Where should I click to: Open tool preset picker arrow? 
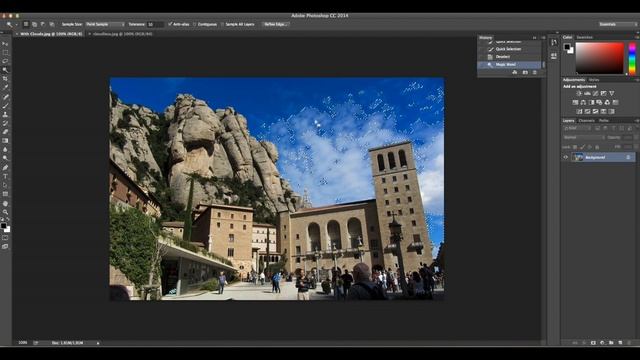pos(16,24)
